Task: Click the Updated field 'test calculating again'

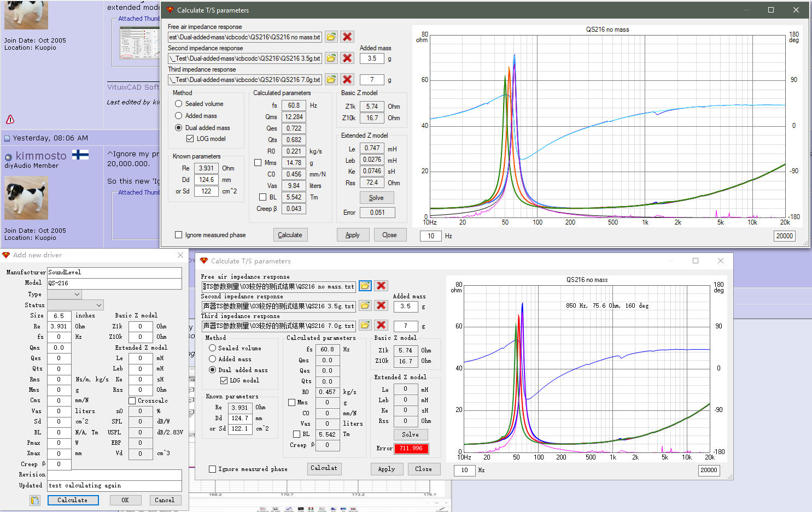Action: pos(114,485)
